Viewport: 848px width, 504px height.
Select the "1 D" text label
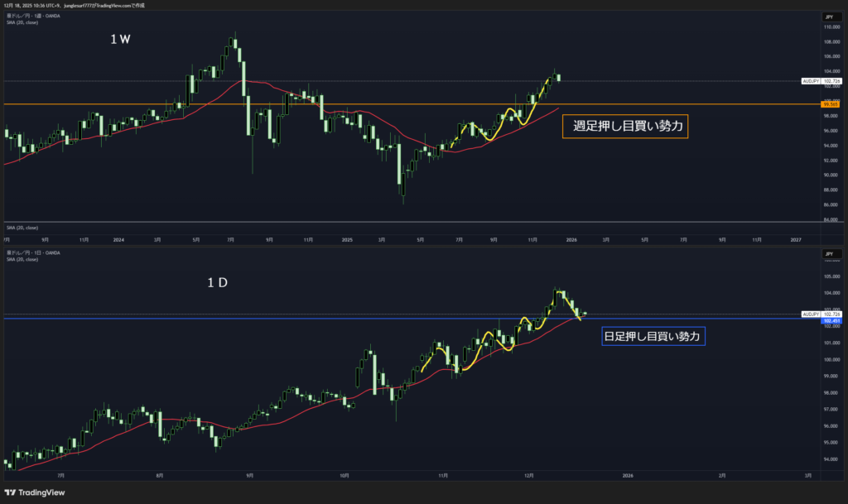pos(217,282)
